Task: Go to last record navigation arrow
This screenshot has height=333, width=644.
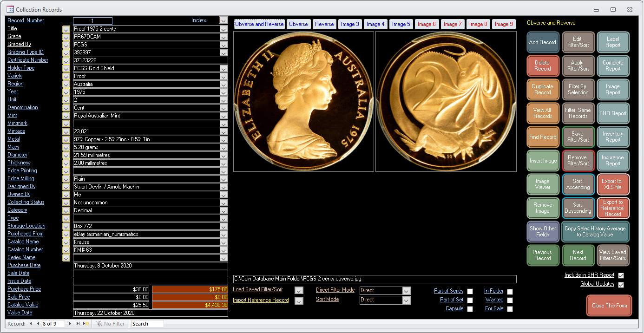Action: (78, 324)
